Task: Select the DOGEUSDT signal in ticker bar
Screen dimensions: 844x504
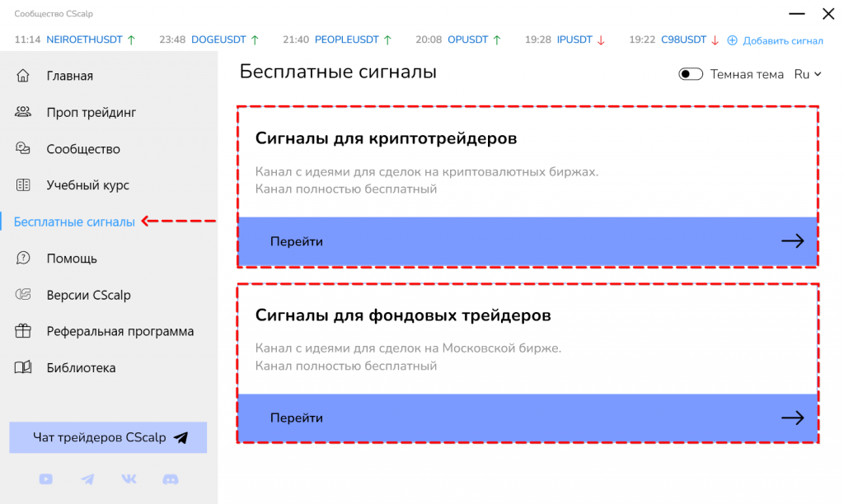Action: pyautogui.click(x=218, y=40)
